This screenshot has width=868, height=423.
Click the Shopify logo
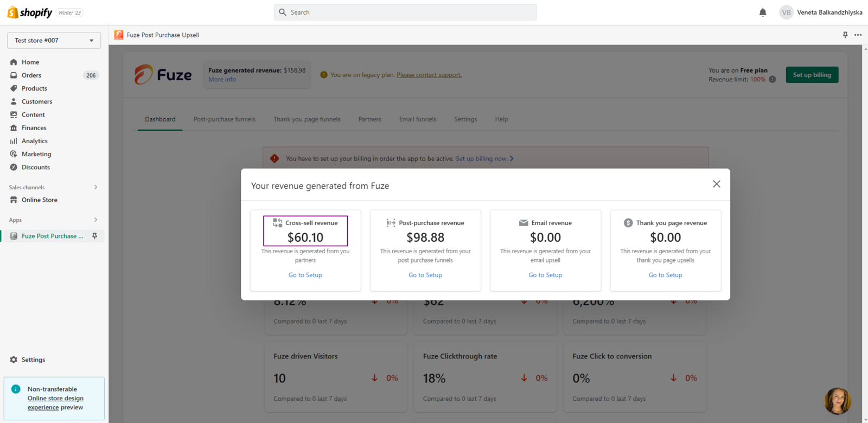tap(30, 12)
